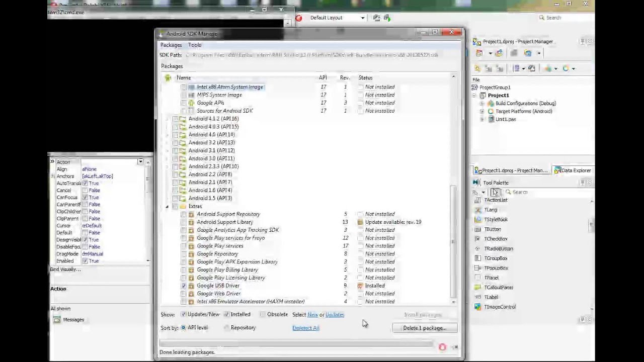The height and width of the screenshot is (362, 644).
Task: Open the Tools menu in SDK Manager
Action: click(195, 45)
